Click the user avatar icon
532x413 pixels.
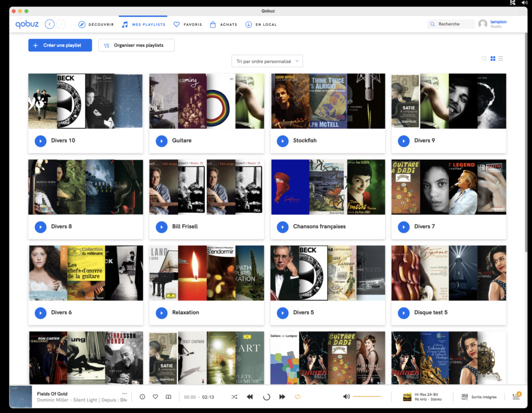click(x=483, y=24)
